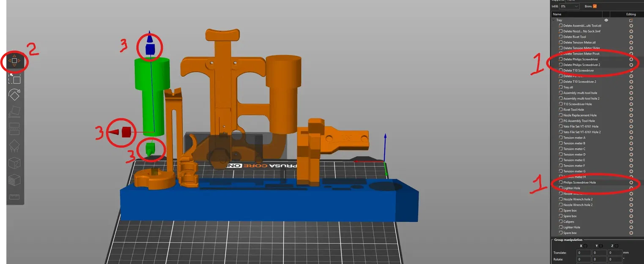The image size is (644, 264).
Task: Toggle the Z axis icon in Group manipulation
Action: (x=616, y=246)
